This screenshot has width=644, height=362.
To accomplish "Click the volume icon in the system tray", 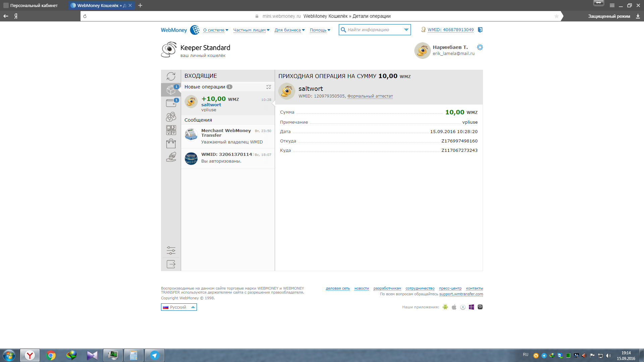I will coord(608,356).
